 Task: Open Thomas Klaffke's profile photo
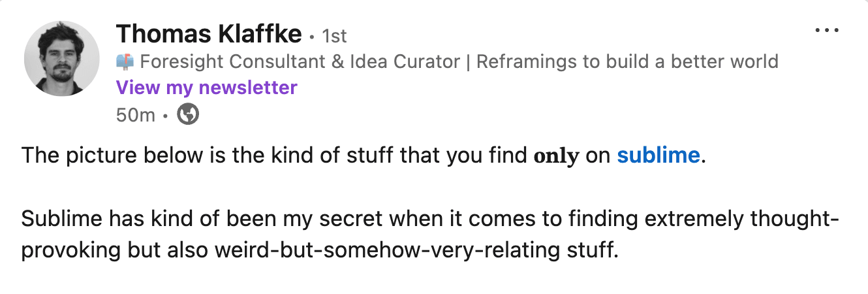[62, 59]
